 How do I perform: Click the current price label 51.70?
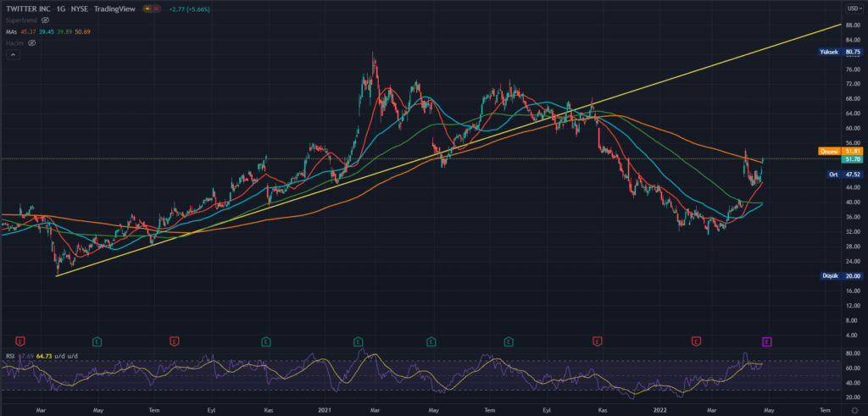tap(853, 159)
